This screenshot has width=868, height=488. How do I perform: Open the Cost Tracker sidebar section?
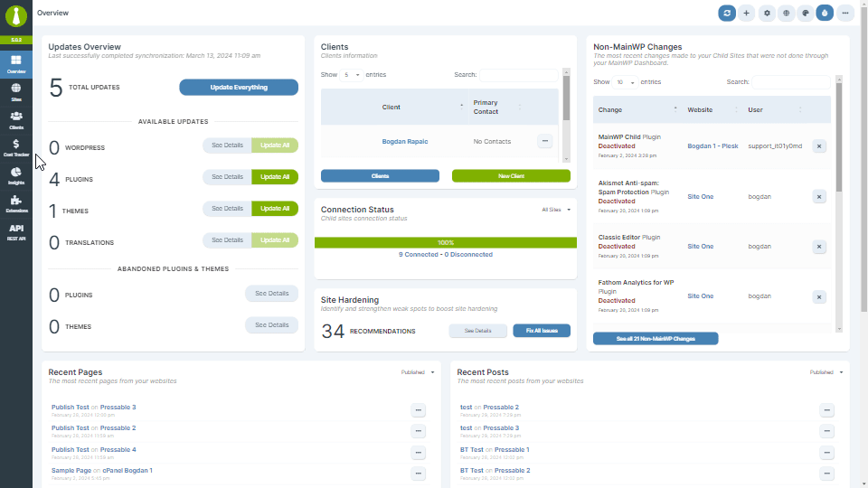click(16, 147)
